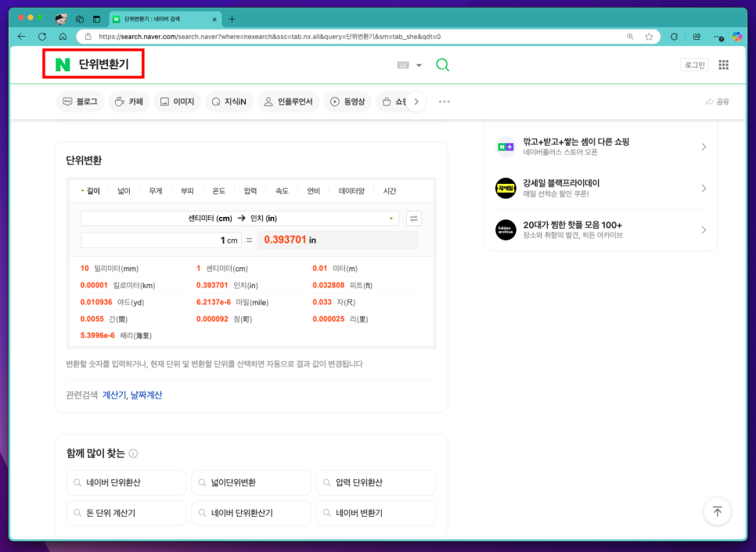Close the 단위변환기 browser tab
The height and width of the screenshot is (552, 756).
(214, 20)
